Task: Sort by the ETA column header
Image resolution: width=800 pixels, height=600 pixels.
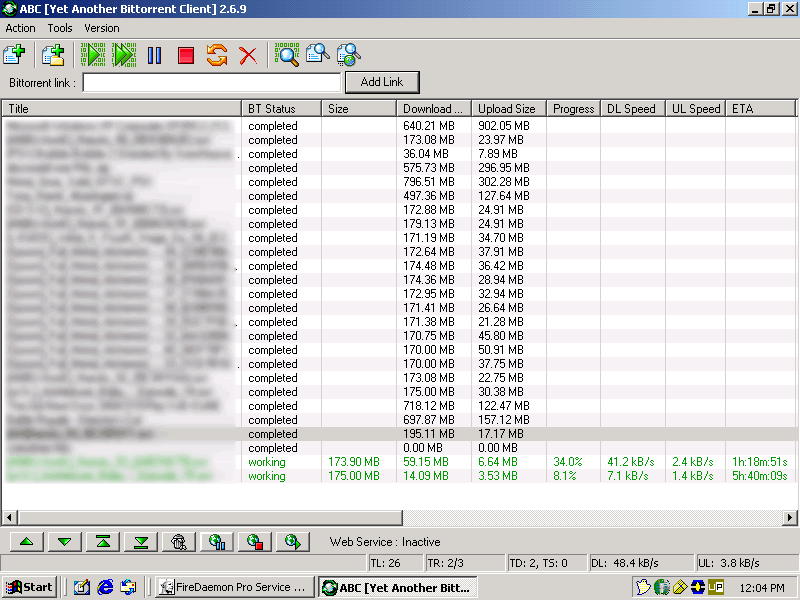Action: tap(760, 109)
